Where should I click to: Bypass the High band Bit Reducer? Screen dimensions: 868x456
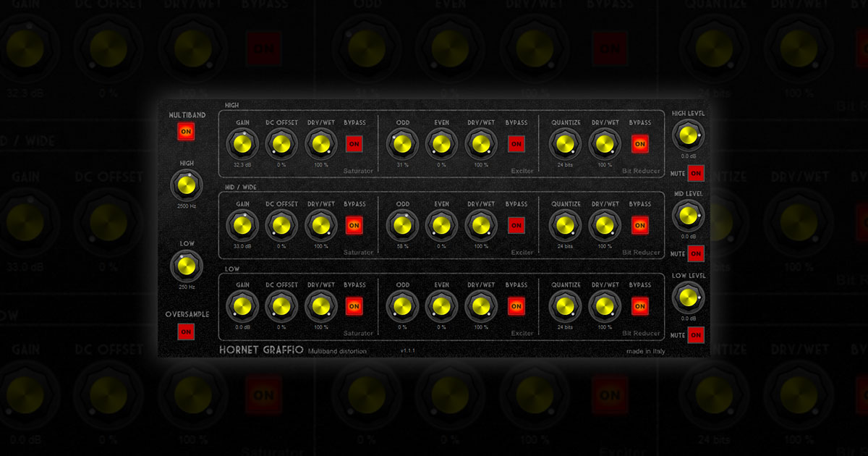(x=639, y=144)
